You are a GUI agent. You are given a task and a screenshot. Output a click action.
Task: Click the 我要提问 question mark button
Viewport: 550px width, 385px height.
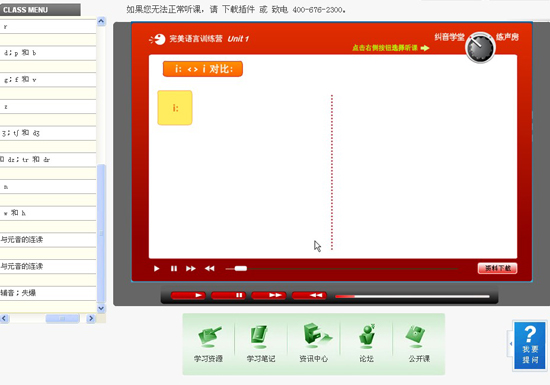coord(530,345)
